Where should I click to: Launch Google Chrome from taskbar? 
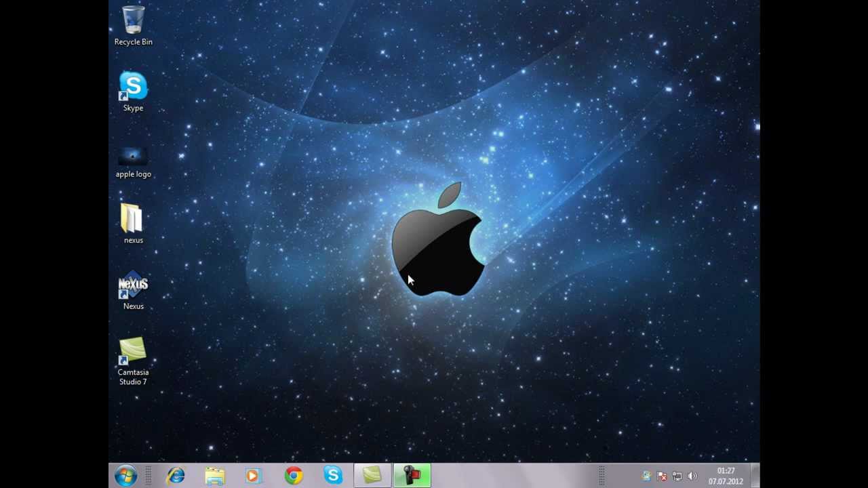point(293,476)
